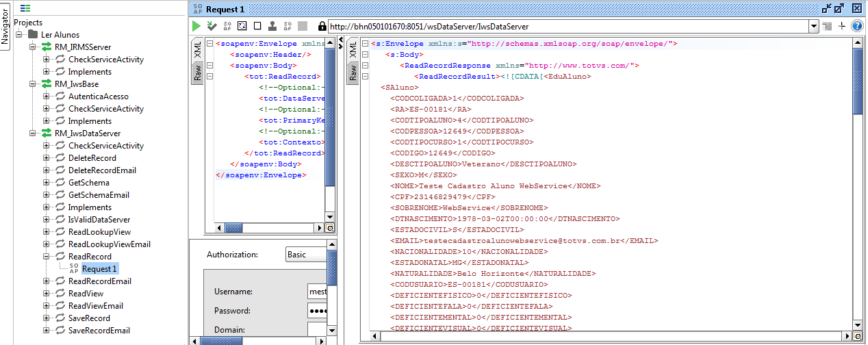This screenshot has height=345, width=868.
Task: Expand the DeleteRecord operation
Action: point(47,158)
